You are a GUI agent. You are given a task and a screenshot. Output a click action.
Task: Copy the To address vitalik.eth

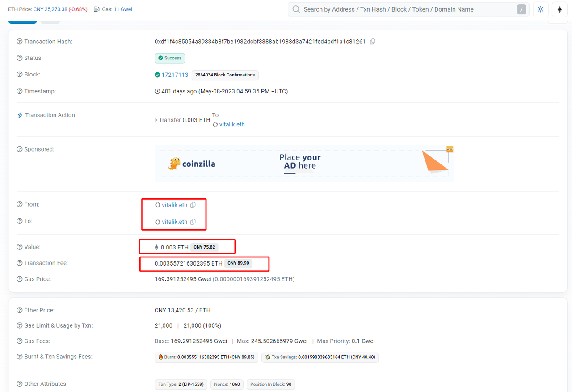click(193, 222)
